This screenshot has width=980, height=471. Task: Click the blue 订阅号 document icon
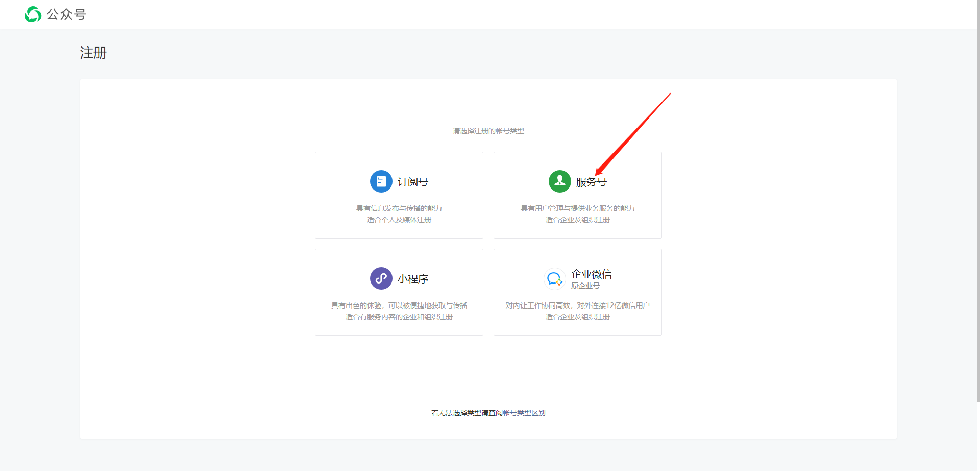[x=381, y=181]
